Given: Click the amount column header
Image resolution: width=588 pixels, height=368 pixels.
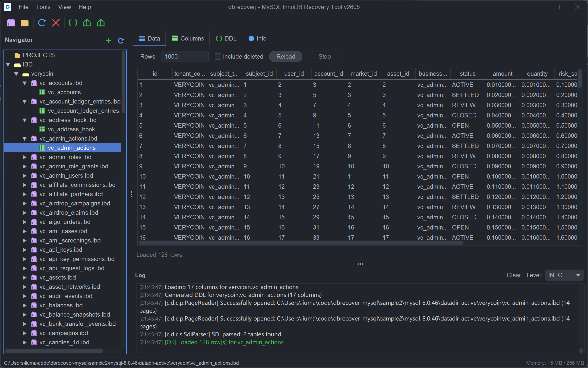Looking at the screenshot, I should click(x=502, y=74).
